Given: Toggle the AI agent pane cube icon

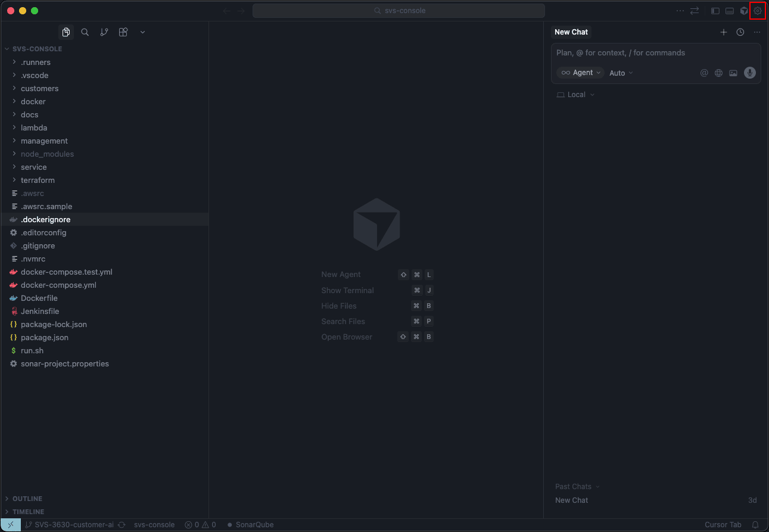Looking at the screenshot, I should coord(744,11).
